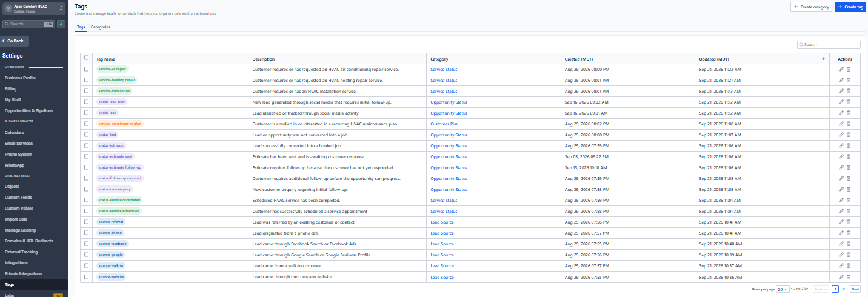
Task: Delete the source-walk-in tag
Action: click(849, 265)
